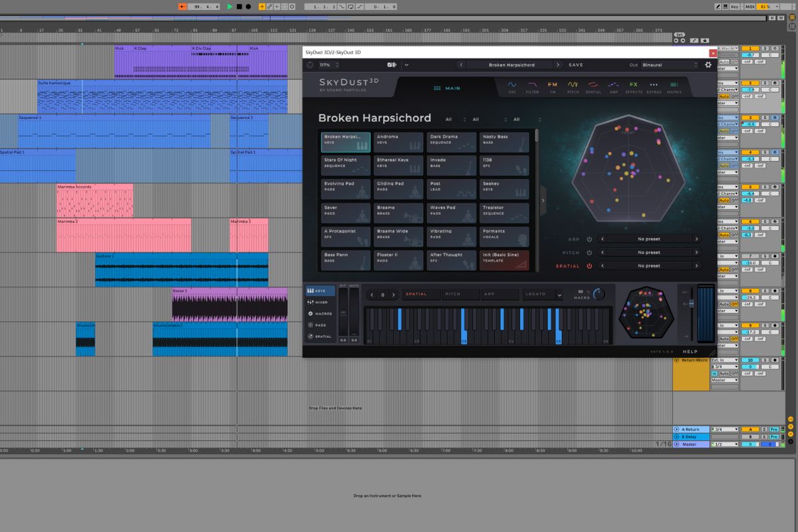Click the randomize dice icon in SkyDust
The image size is (798, 532).
(x=392, y=65)
